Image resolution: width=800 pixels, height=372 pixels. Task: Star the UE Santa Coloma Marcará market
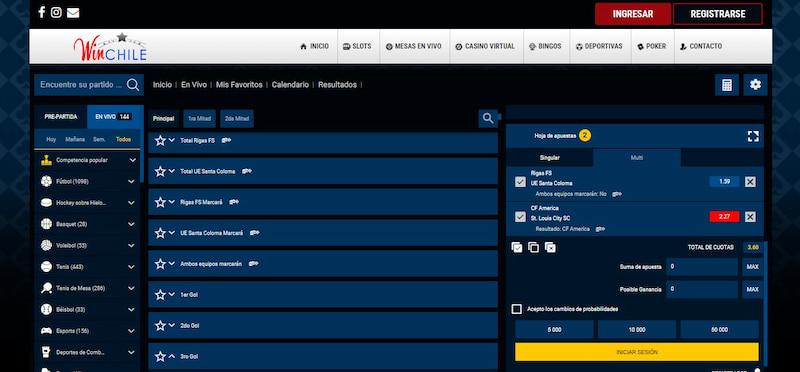click(160, 233)
